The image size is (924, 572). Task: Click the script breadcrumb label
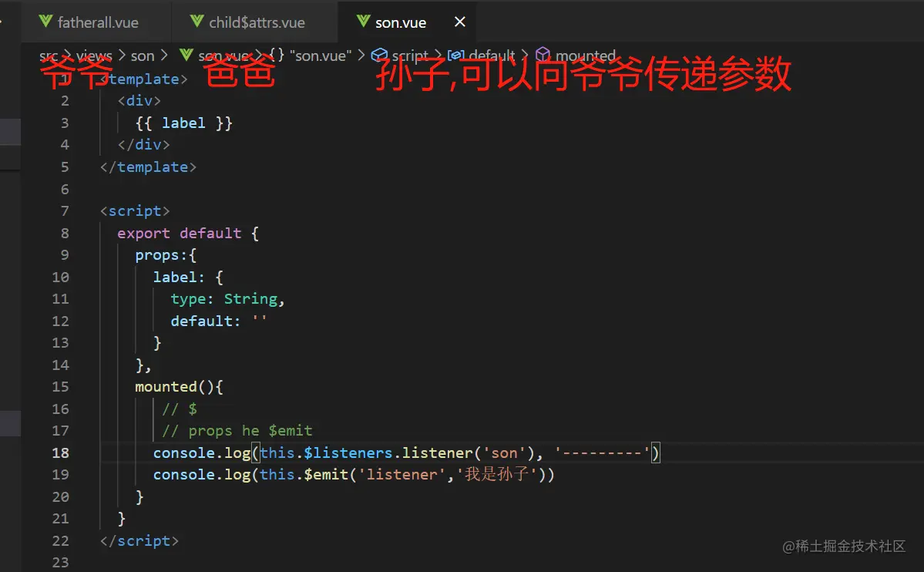(x=411, y=56)
